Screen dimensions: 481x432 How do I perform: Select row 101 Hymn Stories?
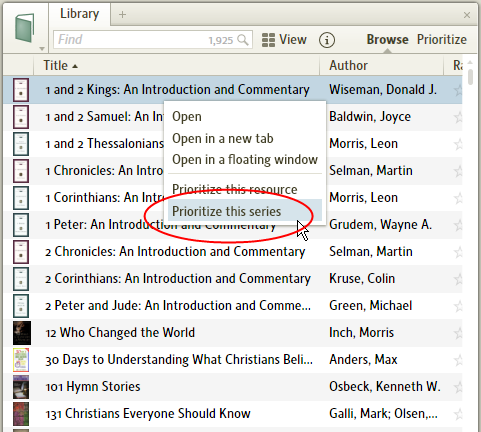pos(232,387)
